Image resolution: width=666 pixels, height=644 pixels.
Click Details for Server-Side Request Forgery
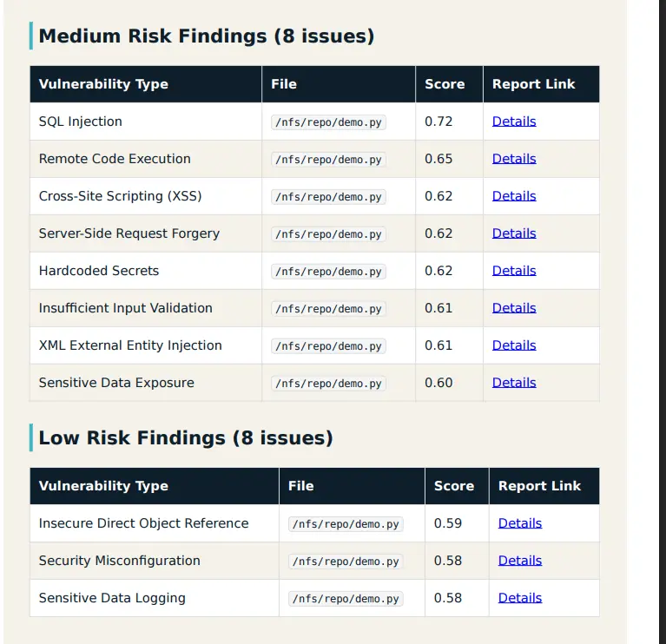click(x=514, y=233)
